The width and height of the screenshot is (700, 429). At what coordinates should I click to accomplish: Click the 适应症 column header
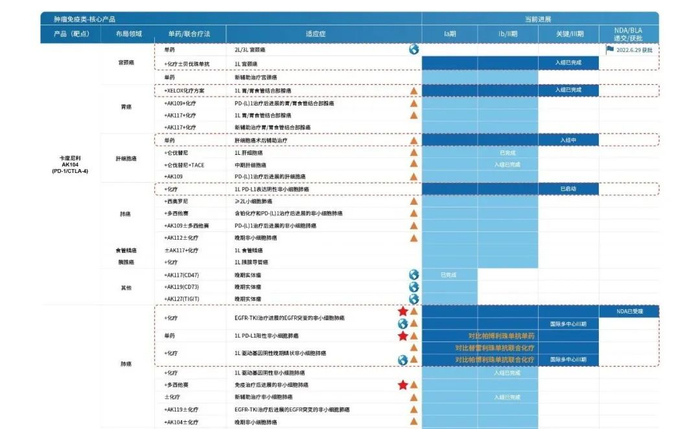316,33
